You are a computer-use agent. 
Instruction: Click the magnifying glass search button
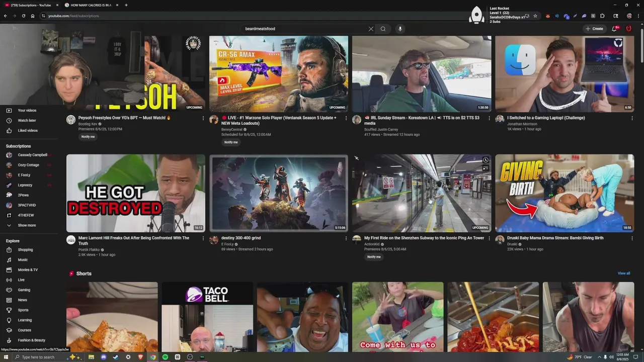[383, 29]
